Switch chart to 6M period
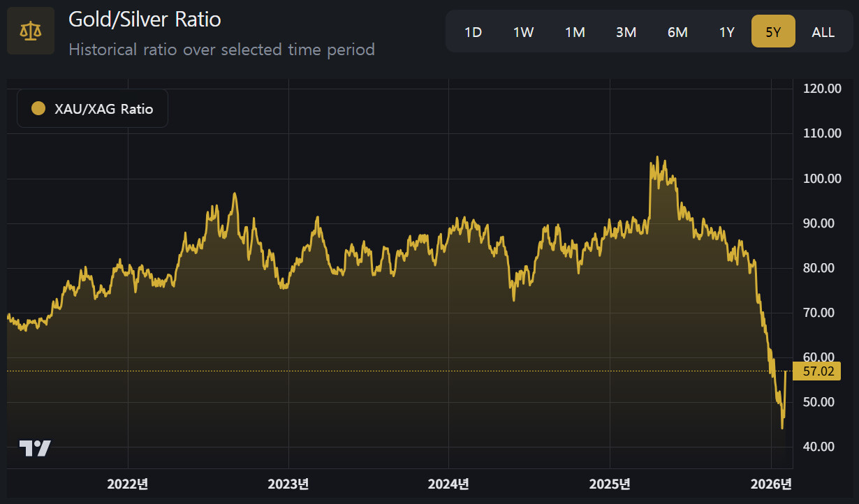The height and width of the screenshot is (504, 859). click(677, 32)
